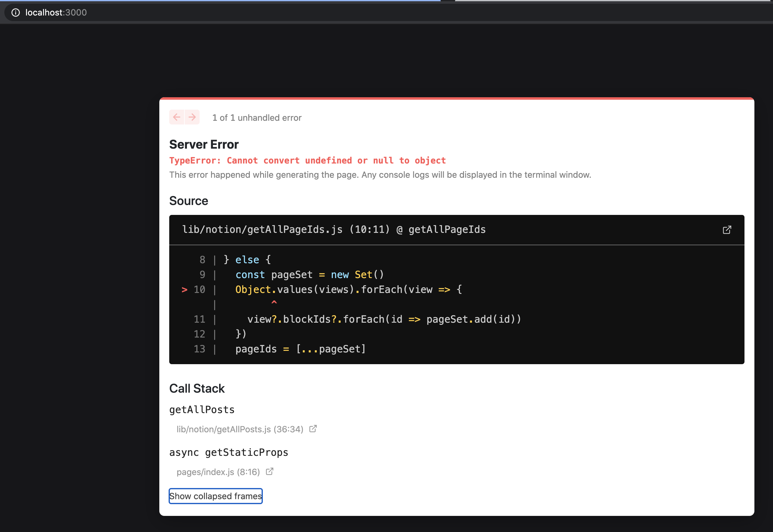Open getAllPosts.js using its external link icon

(x=313, y=429)
